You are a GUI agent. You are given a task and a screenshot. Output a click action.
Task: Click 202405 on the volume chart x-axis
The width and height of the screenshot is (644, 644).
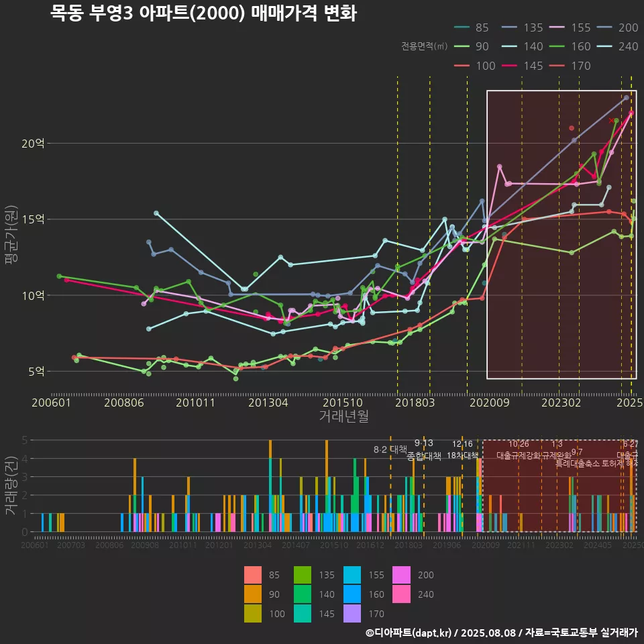coord(598,545)
